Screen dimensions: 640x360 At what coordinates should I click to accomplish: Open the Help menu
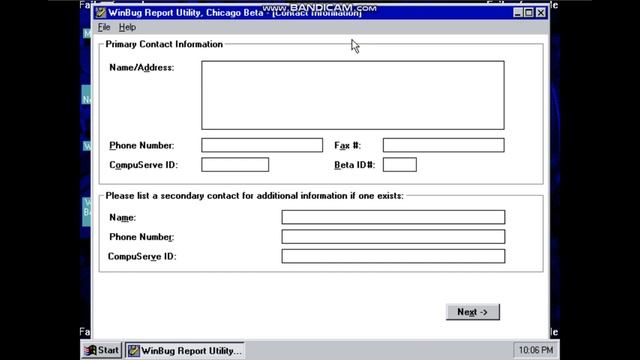(x=127, y=27)
